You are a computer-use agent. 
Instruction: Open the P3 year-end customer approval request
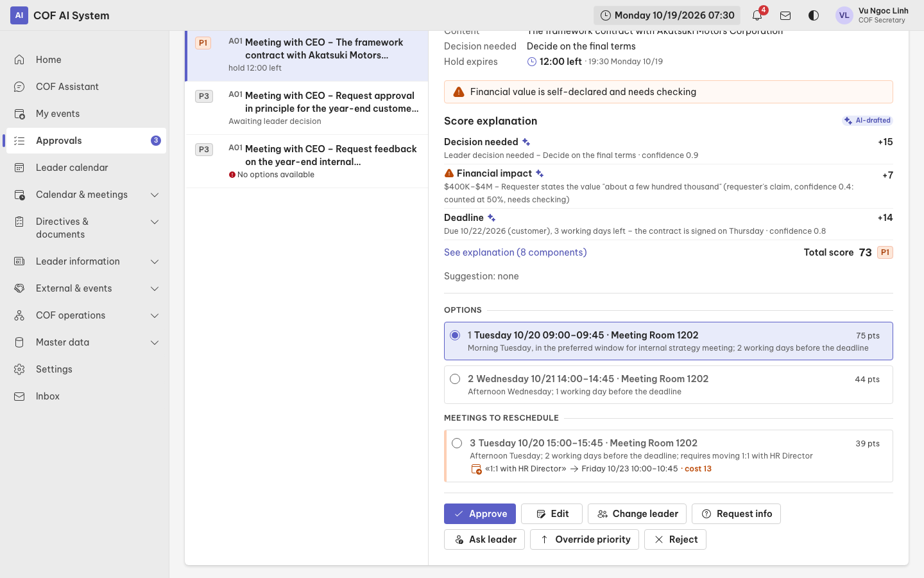(x=307, y=108)
